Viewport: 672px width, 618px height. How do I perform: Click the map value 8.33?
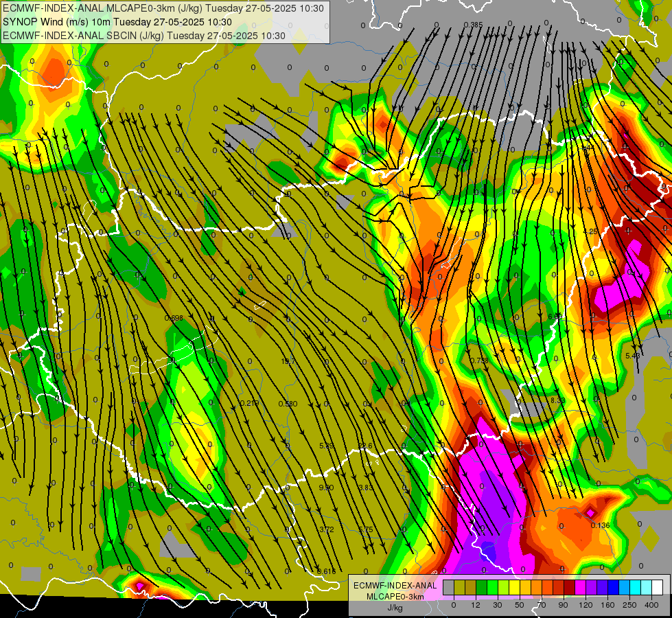pyautogui.click(x=557, y=400)
